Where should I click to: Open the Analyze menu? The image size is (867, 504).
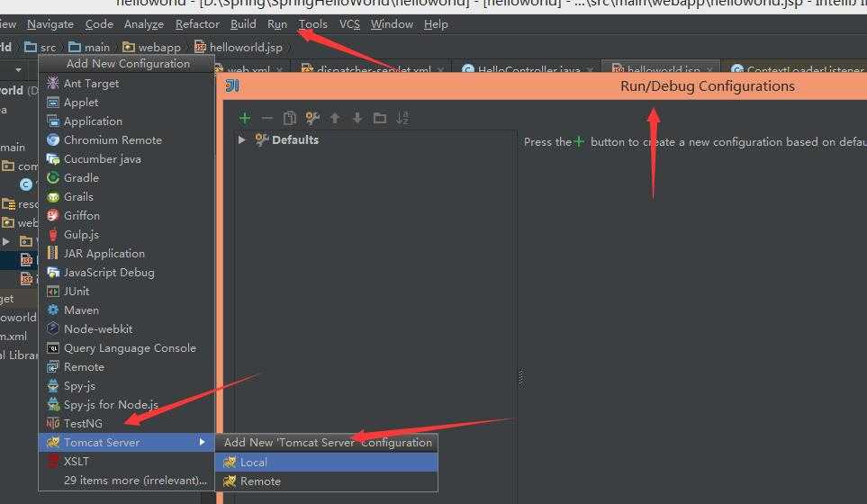[x=144, y=24]
